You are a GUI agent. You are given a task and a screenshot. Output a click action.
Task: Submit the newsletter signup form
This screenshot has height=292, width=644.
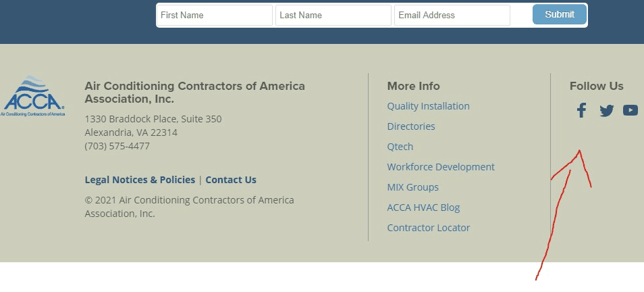(560, 14)
